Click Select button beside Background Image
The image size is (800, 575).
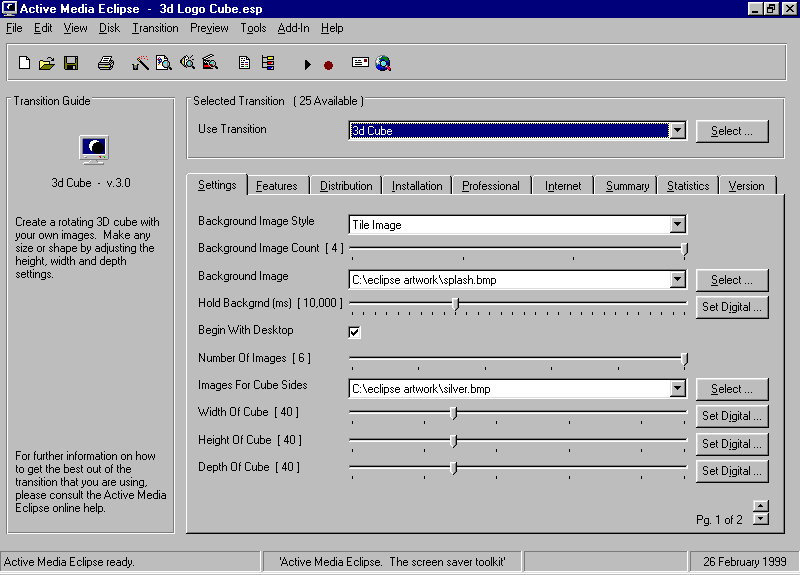732,280
